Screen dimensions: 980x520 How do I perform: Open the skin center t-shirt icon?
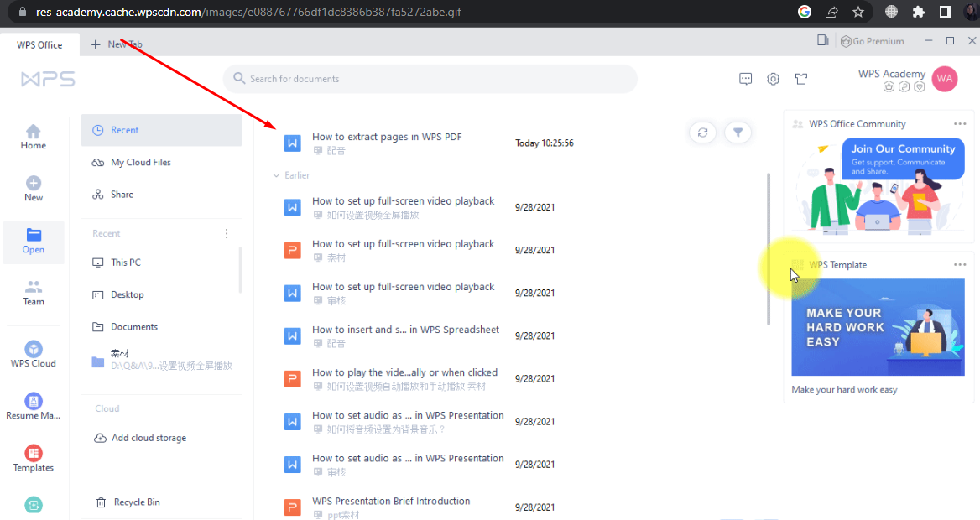pos(800,78)
